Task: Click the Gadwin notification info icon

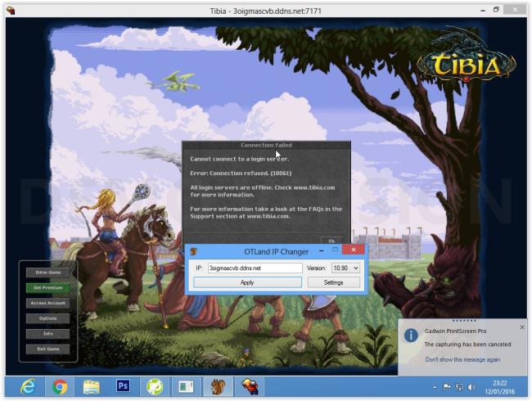Action: point(411,336)
